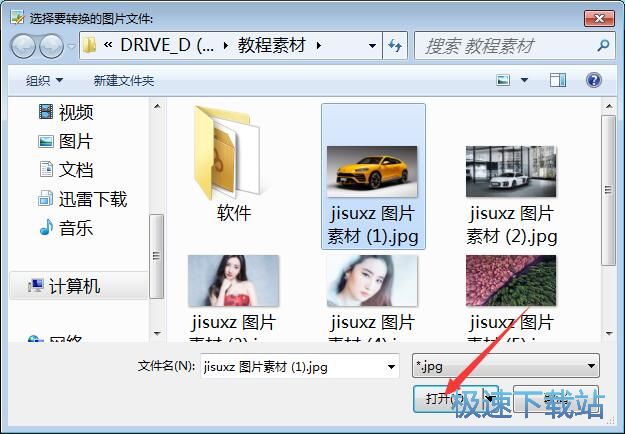Click file list scroll up arrow
Screen dimensions: 625x434
[x=609, y=107]
